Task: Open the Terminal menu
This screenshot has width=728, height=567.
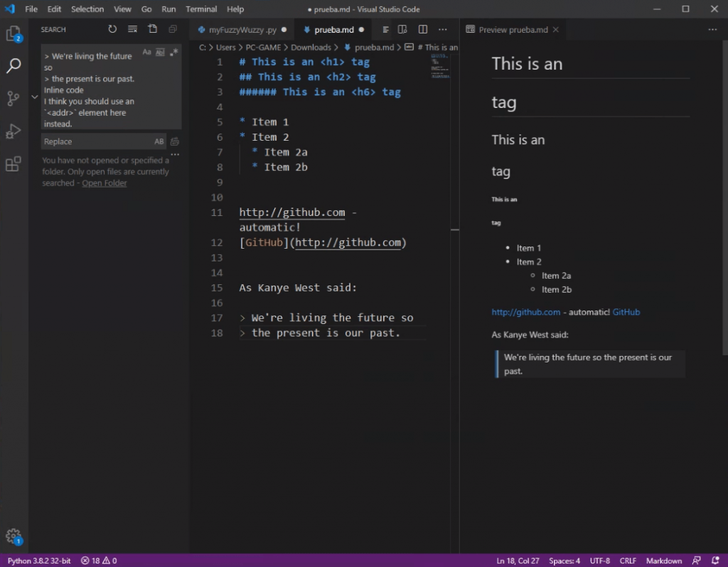Action: (200, 9)
